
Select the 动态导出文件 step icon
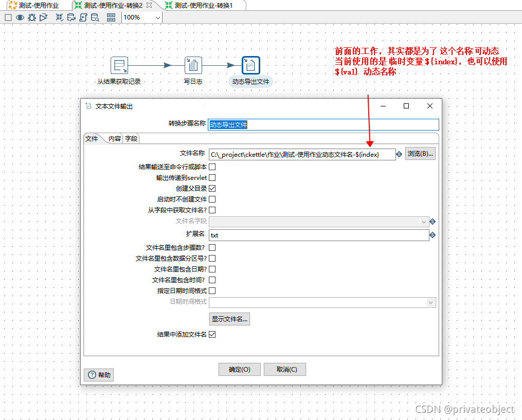[x=250, y=64]
